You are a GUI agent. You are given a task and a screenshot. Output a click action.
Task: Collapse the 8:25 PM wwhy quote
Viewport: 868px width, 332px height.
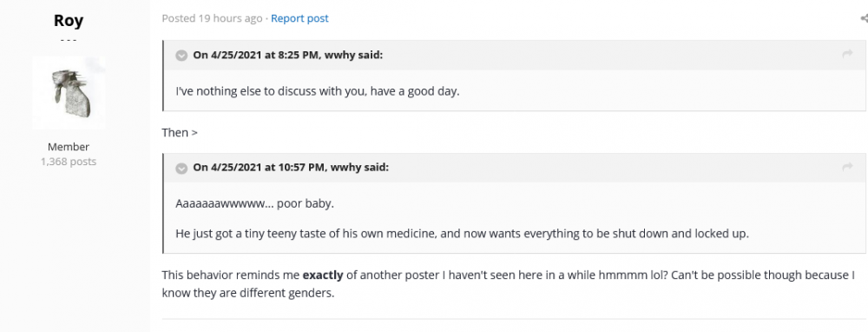click(181, 56)
